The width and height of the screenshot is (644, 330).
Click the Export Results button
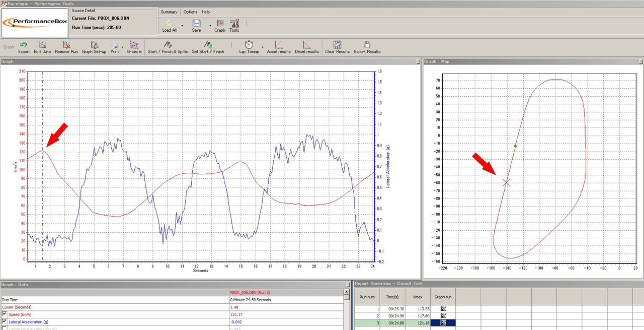point(367,45)
